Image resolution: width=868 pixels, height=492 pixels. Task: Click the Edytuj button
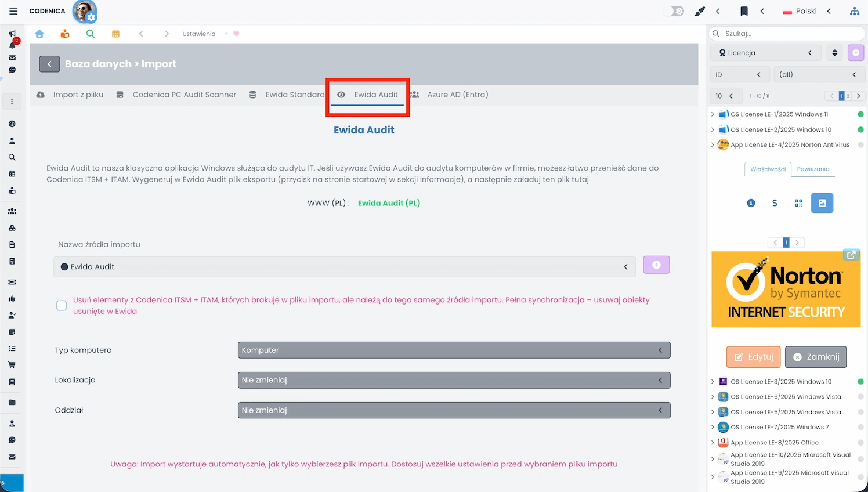(x=753, y=357)
